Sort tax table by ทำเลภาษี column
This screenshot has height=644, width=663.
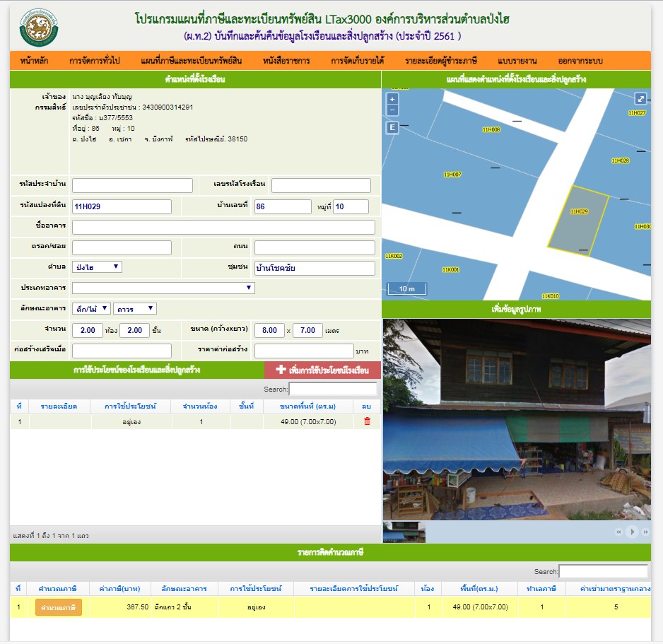point(541,589)
